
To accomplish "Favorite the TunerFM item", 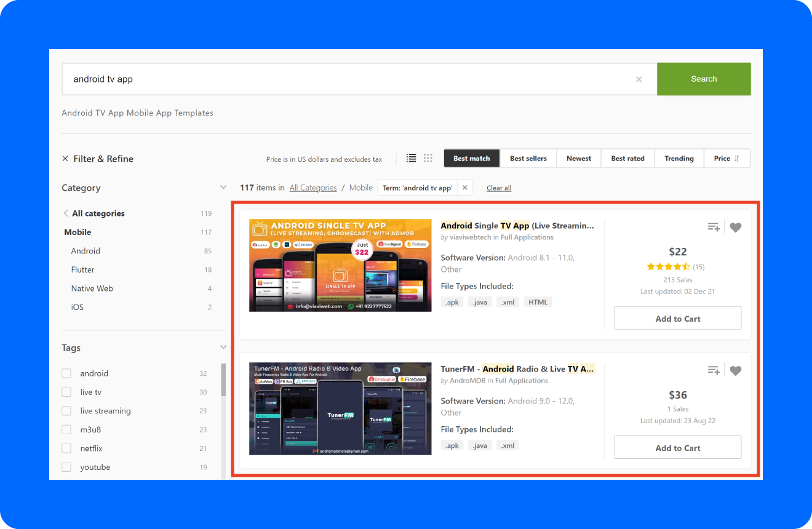I will [736, 370].
